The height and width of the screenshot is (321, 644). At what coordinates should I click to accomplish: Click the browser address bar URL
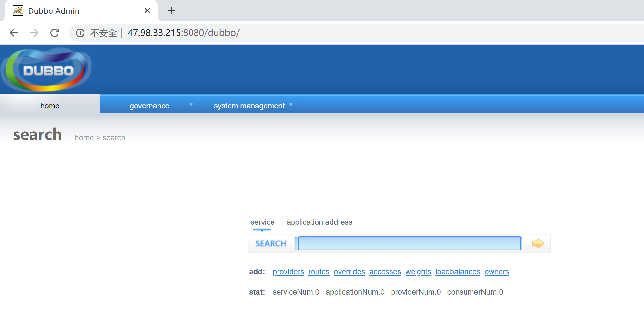pos(184,33)
